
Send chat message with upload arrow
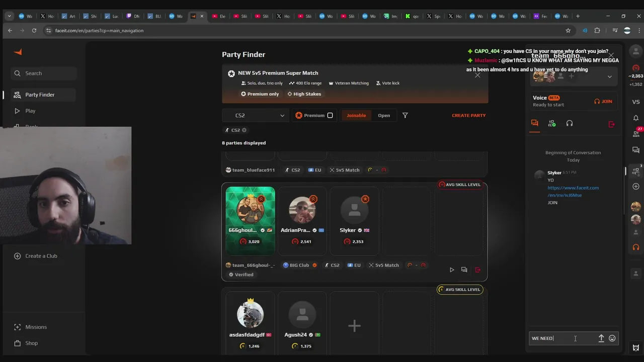point(601,338)
